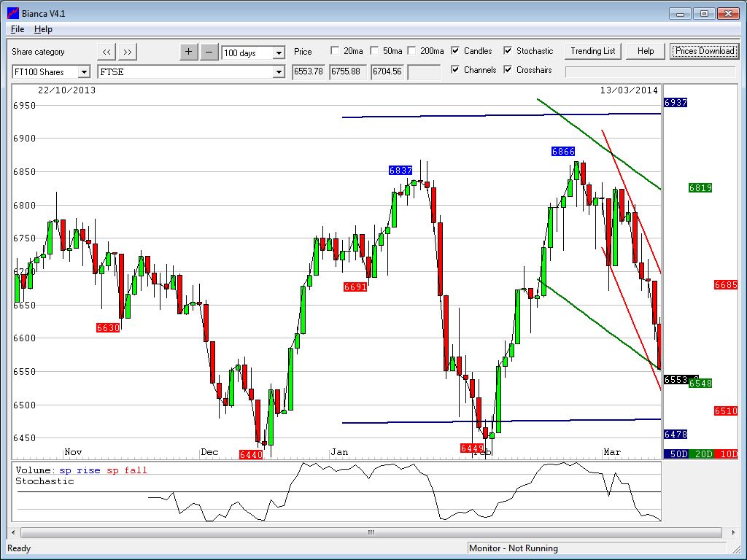Open the File menu
This screenshot has width=747, height=560.
pos(18,29)
